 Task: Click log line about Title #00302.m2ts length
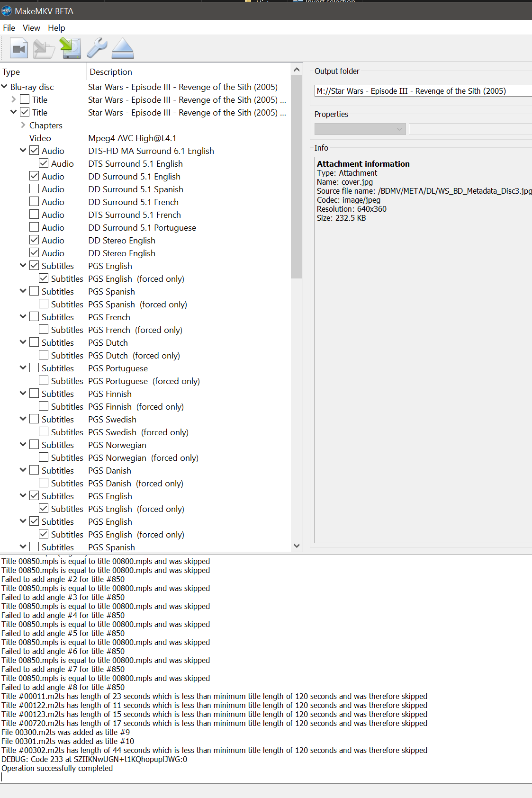(x=214, y=750)
